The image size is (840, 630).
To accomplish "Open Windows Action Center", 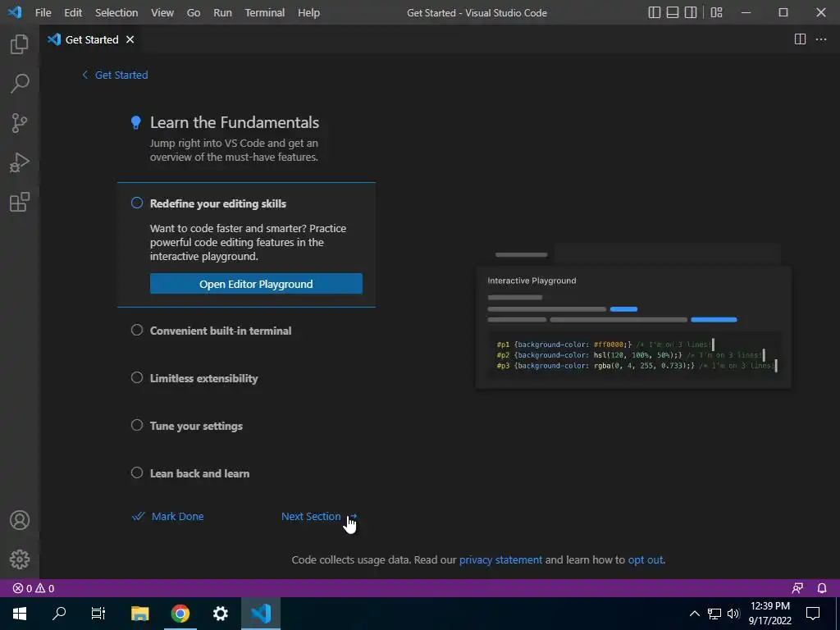I will [x=813, y=614].
